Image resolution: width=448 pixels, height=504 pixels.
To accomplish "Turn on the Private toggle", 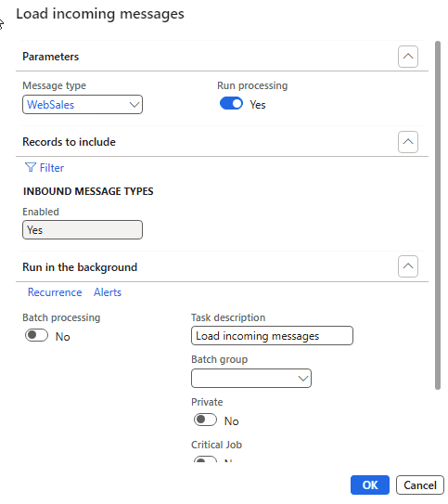I will 205,420.
